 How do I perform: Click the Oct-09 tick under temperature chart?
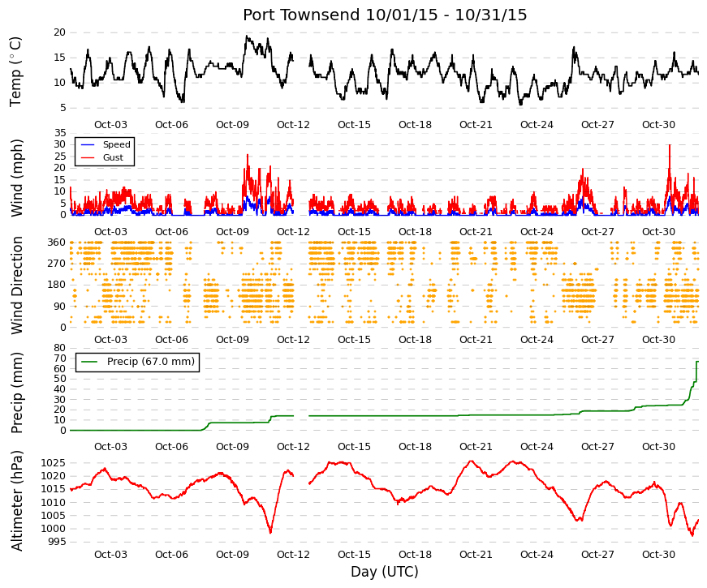point(232,125)
